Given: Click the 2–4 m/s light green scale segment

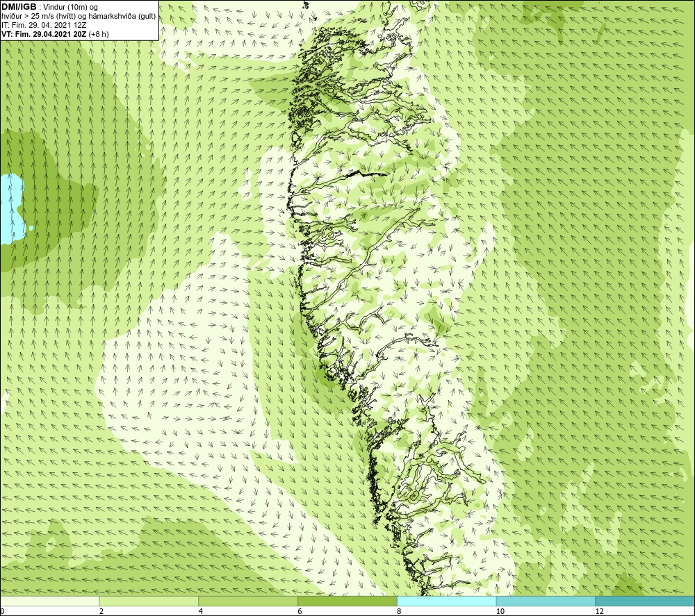Looking at the screenshot, I should point(149,601).
